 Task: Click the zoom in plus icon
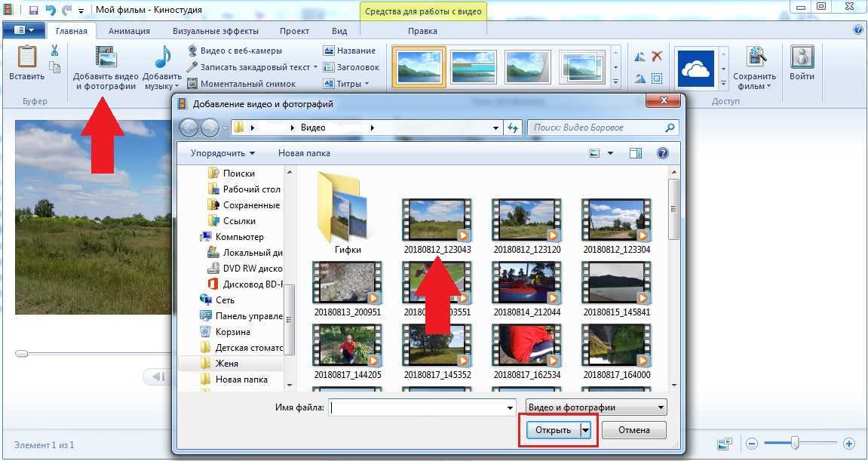848,444
